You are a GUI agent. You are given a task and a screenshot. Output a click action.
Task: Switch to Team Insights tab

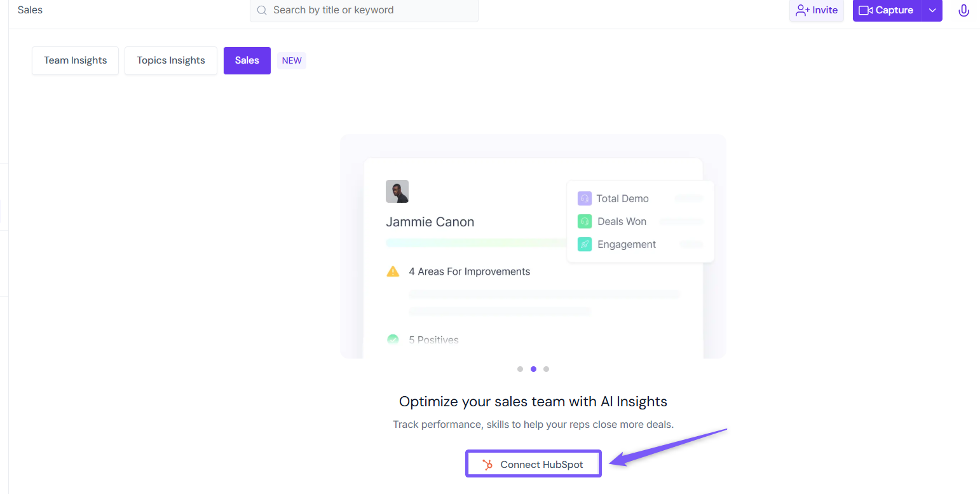(75, 60)
